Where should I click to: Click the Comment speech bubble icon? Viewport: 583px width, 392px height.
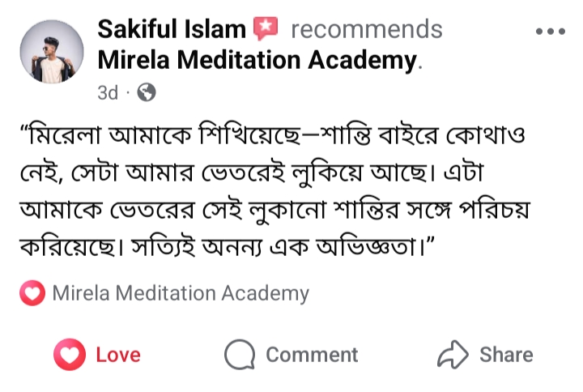pos(240,355)
